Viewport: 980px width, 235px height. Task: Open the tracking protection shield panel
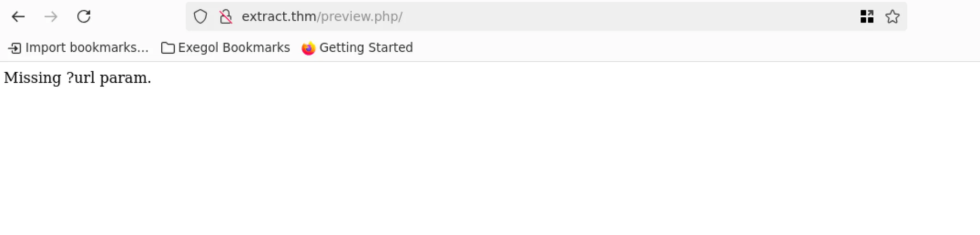pos(200,17)
